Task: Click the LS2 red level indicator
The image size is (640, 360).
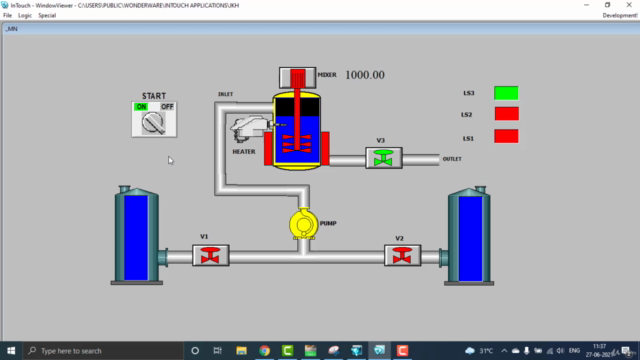Action: (x=507, y=114)
